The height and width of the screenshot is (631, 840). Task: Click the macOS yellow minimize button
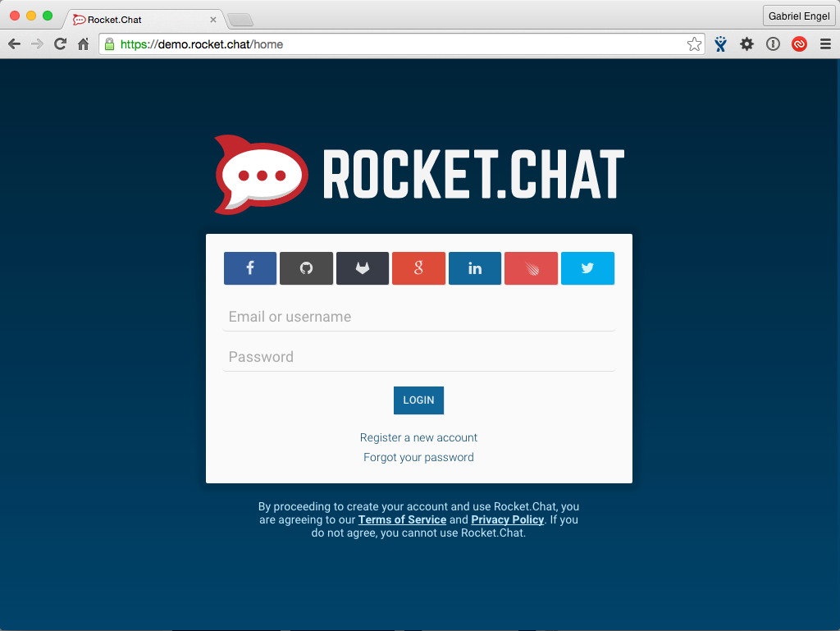(x=31, y=16)
